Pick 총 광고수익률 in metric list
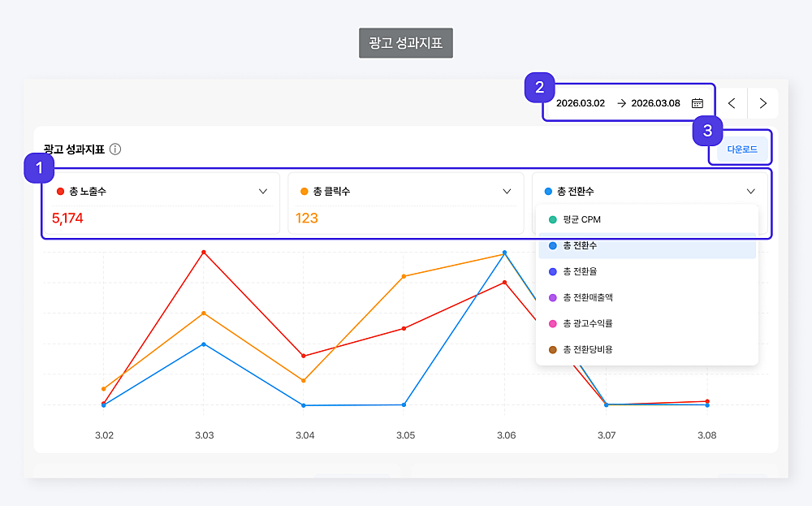This screenshot has width=812, height=506. point(587,323)
